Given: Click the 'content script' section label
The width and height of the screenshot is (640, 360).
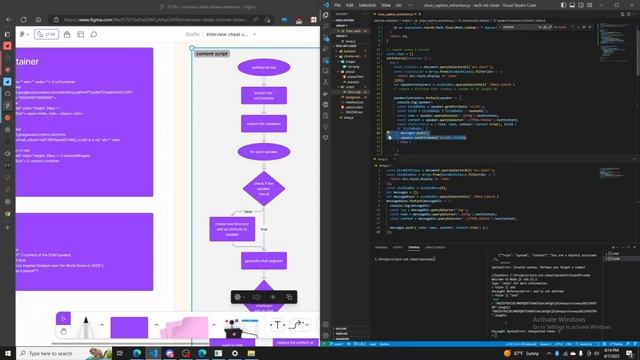Looking at the screenshot, I should tap(211, 53).
